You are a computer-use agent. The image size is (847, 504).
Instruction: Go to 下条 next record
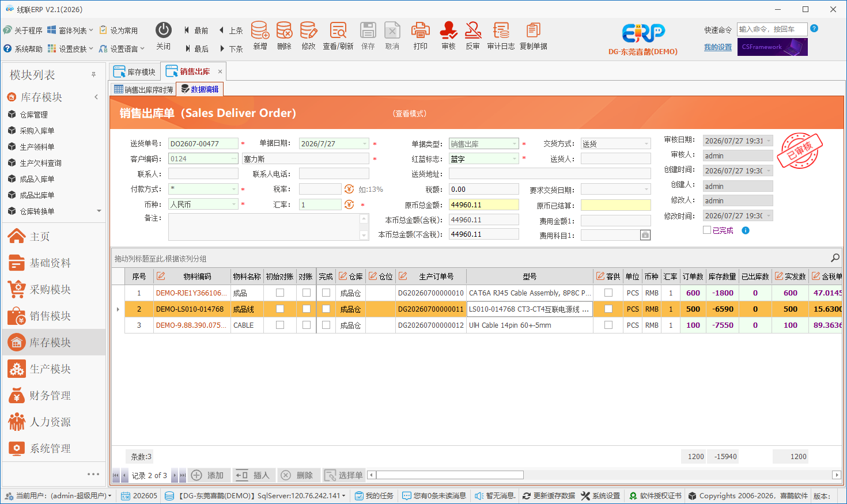pos(230,48)
